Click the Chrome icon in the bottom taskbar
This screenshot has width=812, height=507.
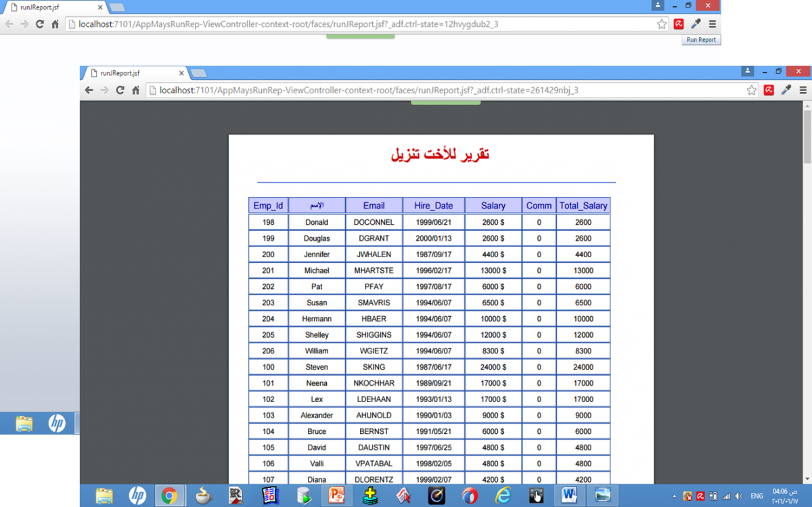pos(169,495)
